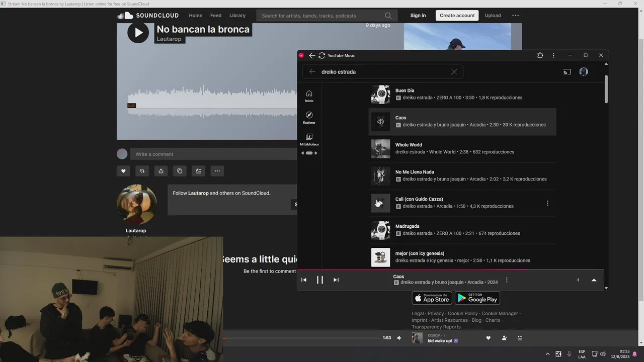This screenshot has width=644, height=362.
Task: Open Explorar in YouTube Music sidebar
Action: tap(309, 118)
